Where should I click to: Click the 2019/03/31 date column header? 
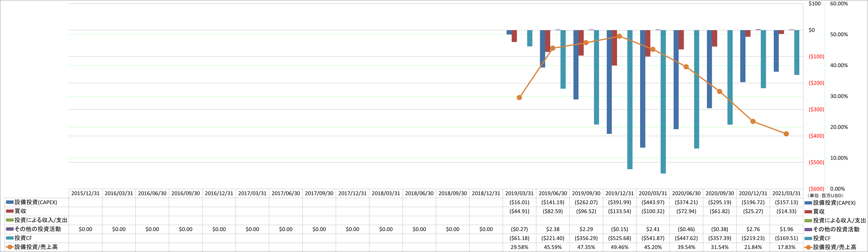[519, 194]
